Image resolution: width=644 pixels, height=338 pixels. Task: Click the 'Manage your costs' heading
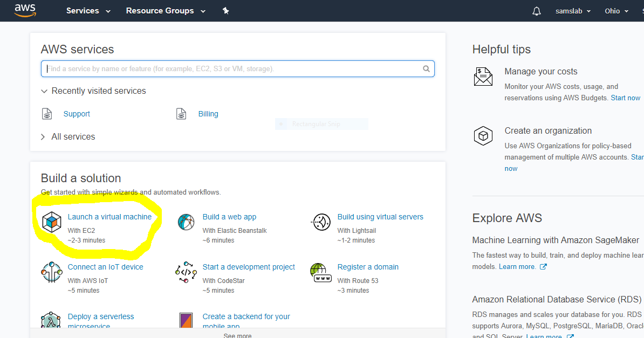click(541, 72)
